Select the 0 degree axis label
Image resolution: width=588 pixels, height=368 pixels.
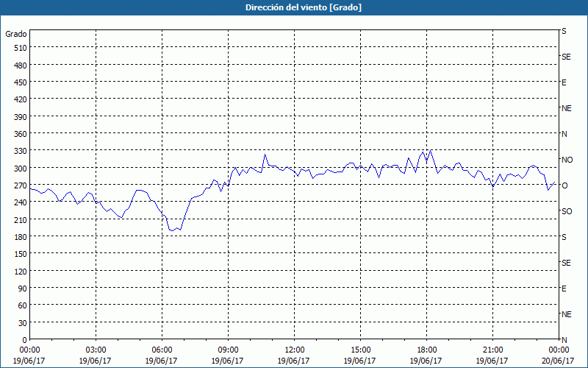coord(25,340)
